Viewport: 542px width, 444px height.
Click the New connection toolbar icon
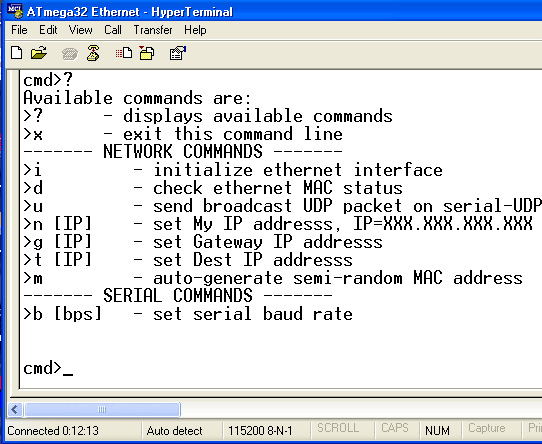pos(16,53)
